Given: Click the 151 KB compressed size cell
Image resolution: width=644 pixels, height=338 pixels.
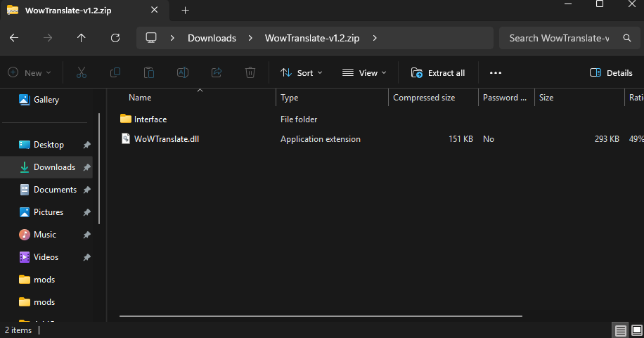Looking at the screenshot, I should click(461, 139).
